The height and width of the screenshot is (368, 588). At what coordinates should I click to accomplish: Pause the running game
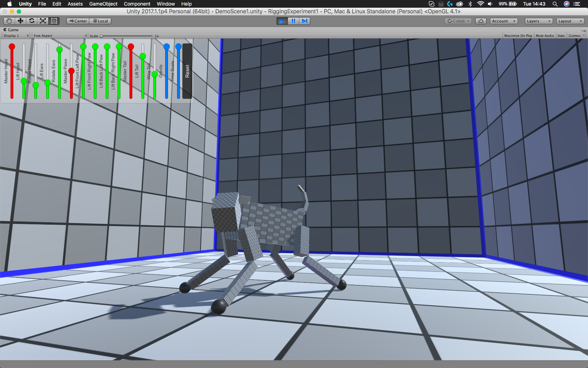point(293,21)
